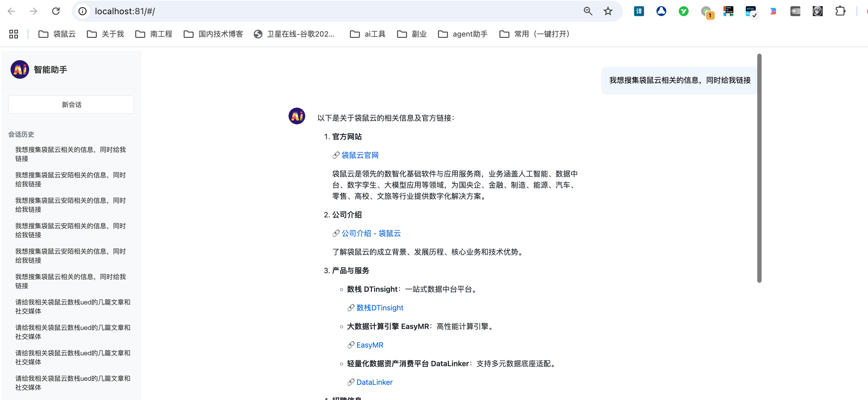Viewport: 868px width, 400px height.
Task: Open the green Y extension icon
Action: point(684,11)
